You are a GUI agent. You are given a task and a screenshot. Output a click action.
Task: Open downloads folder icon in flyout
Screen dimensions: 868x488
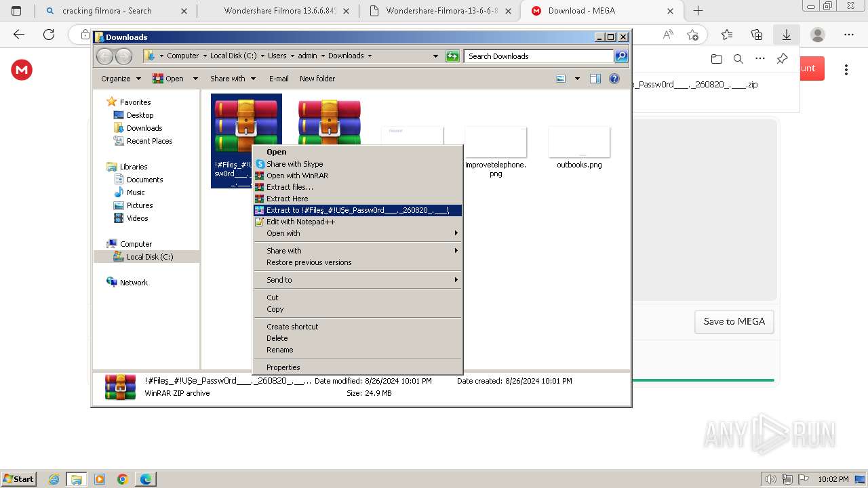click(x=717, y=59)
